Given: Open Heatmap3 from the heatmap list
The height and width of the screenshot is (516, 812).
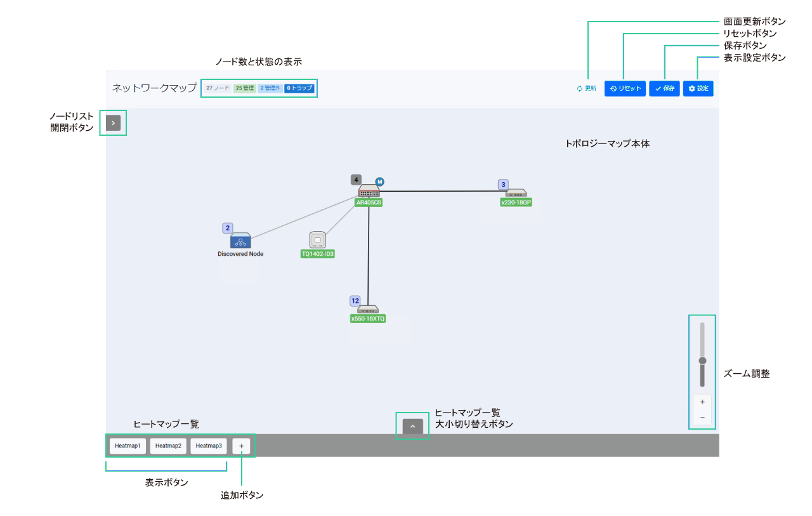Looking at the screenshot, I should point(209,446).
